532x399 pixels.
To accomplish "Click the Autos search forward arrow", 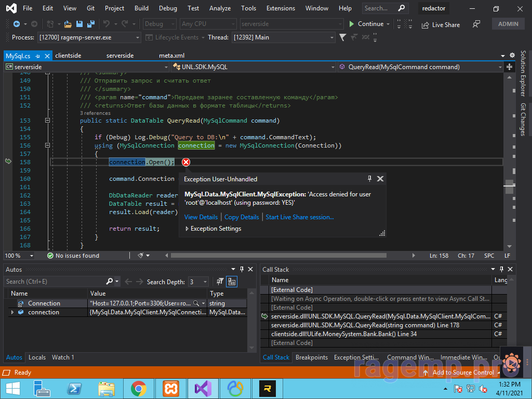I will click(139, 282).
